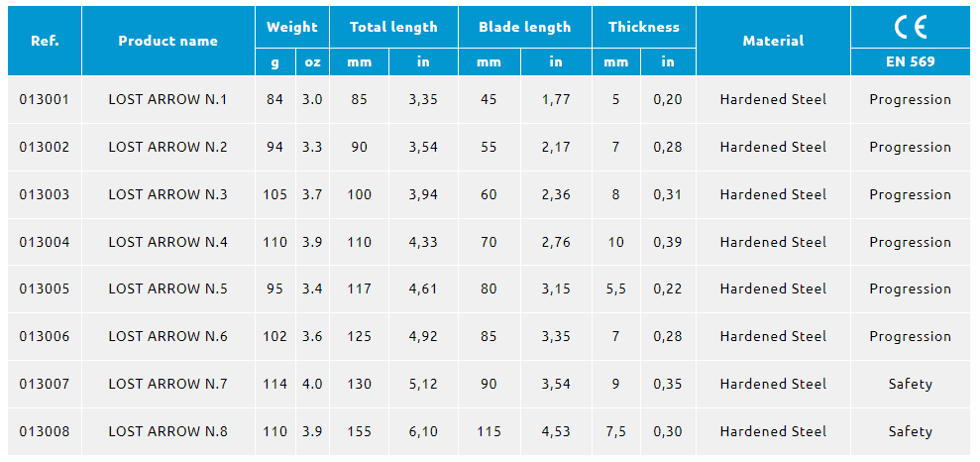Image resolution: width=980 pixels, height=462 pixels.
Task: Select LOST ARROW N.6 product name
Action: tap(168, 336)
